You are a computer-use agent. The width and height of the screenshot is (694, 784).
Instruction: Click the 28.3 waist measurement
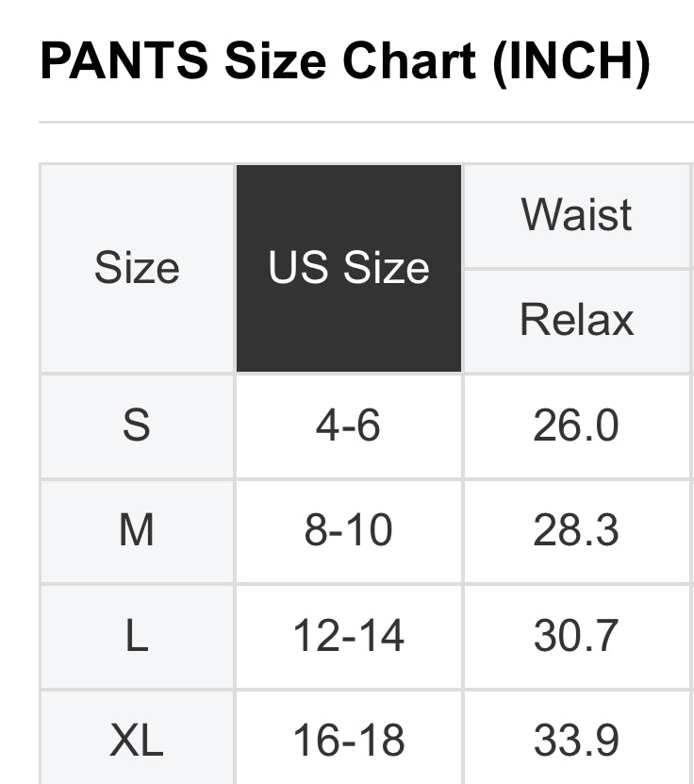click(x=577, y=531)
